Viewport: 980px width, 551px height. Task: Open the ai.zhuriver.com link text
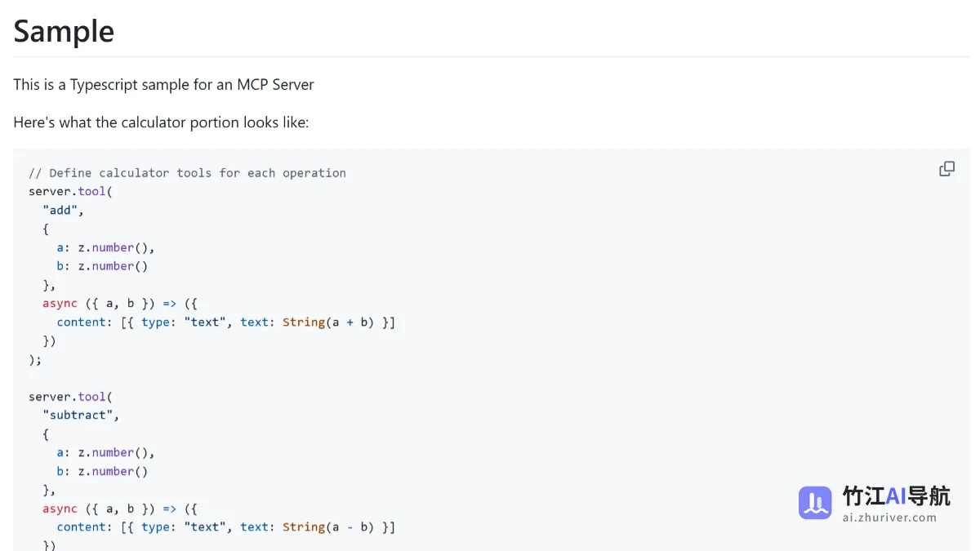click(x=889, y=518)
